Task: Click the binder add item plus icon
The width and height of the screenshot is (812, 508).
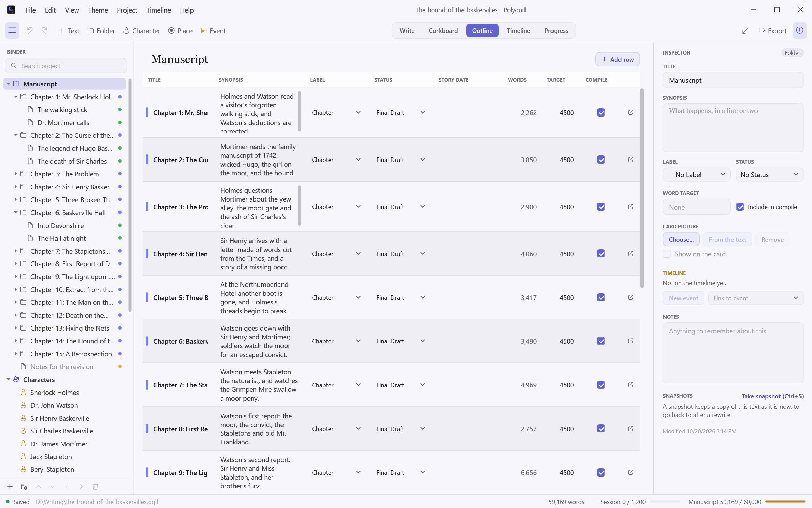Action: coord(10,487)
